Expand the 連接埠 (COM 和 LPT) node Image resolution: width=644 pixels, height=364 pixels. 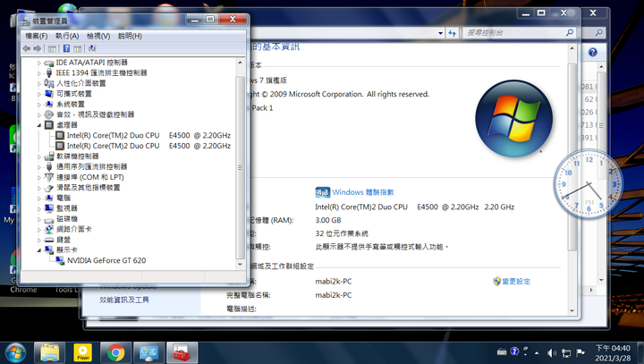coord(39,177)
